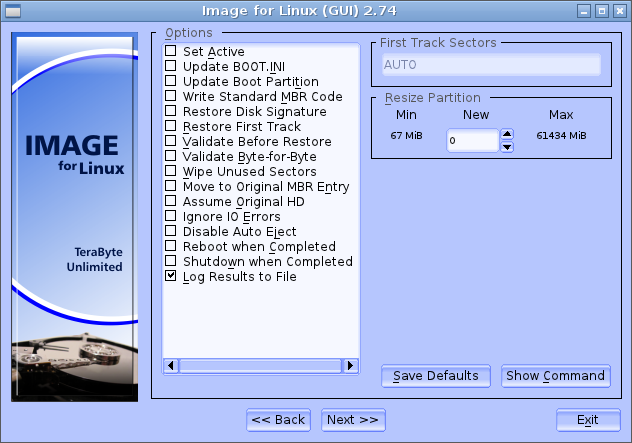Check Disable Auto Eject

[x=170, y=231]
